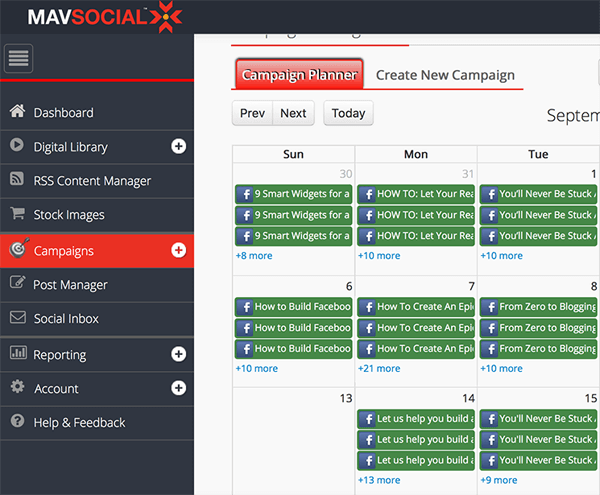Click the Post Manager edit icon

(x=18, y=282)
